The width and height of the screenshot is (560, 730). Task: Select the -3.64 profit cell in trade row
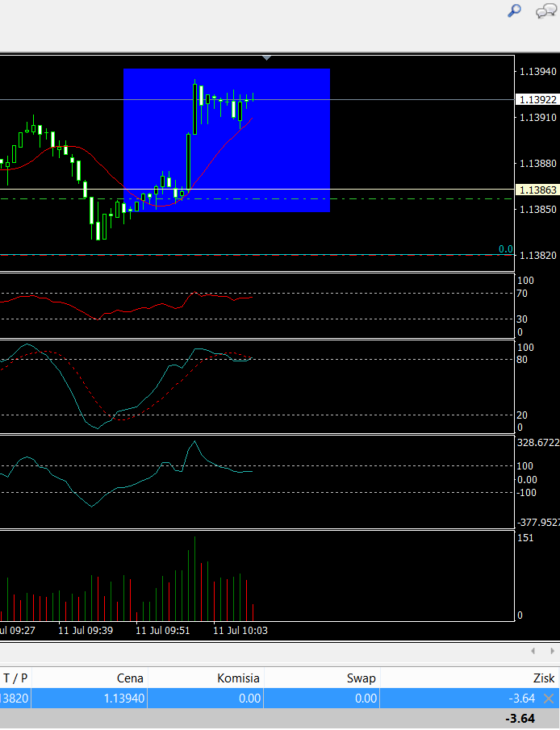coord(522,699)
